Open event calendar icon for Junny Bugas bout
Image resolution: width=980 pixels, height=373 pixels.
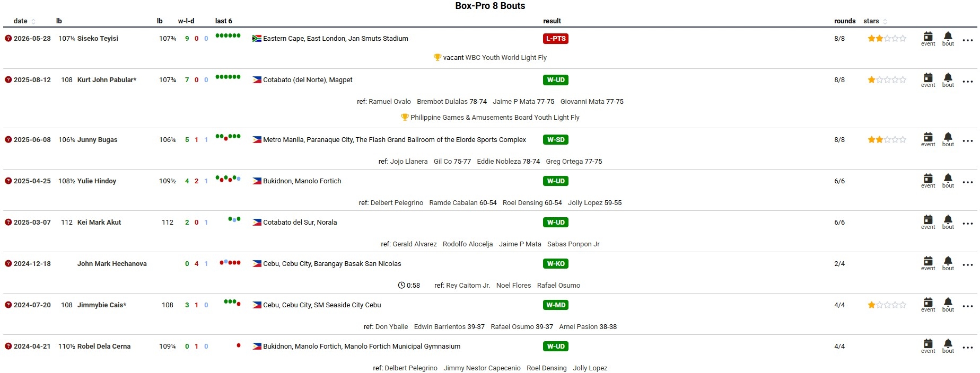tap(928, 139)
